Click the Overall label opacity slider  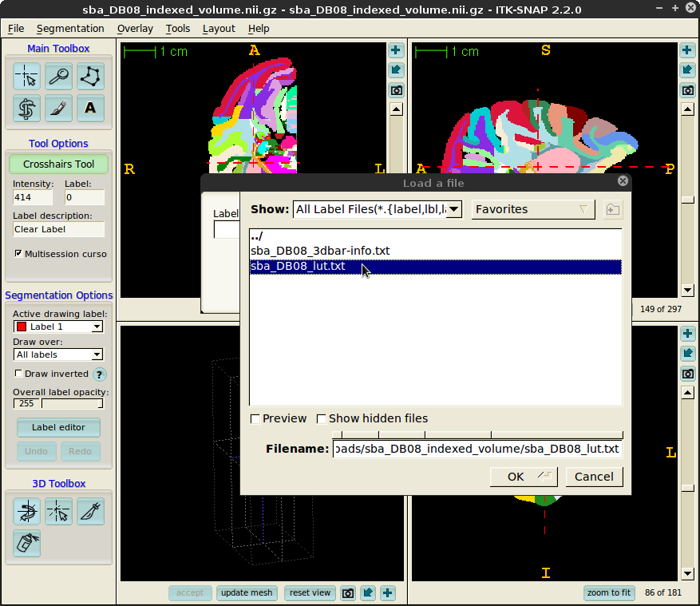[x=70, y=404]
